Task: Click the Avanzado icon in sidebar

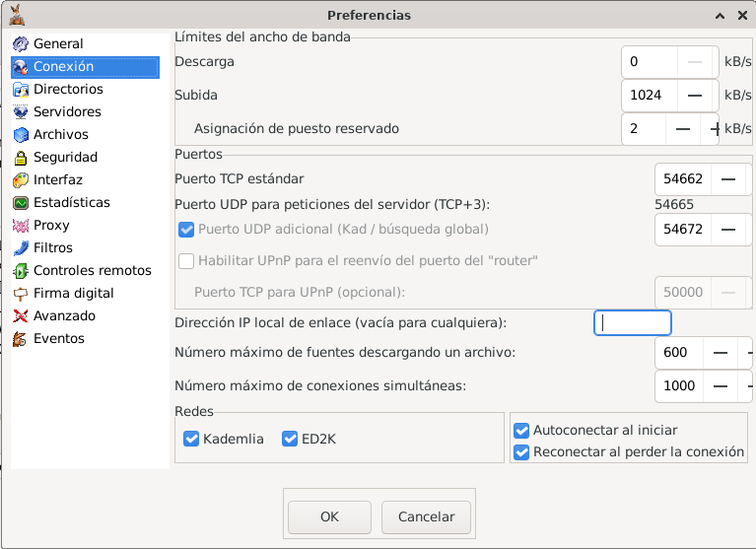Action: (21, 315)
